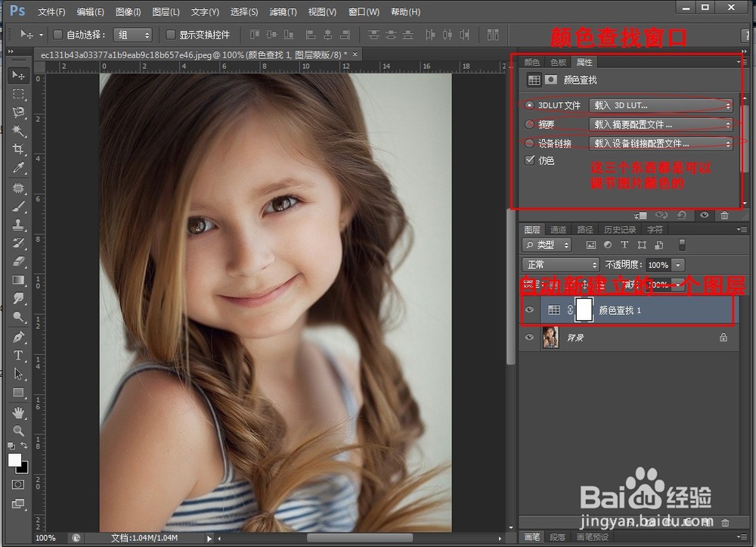Open the 窗口(W) menu
Screen dimensions: 756x547
tap(364, 11)
